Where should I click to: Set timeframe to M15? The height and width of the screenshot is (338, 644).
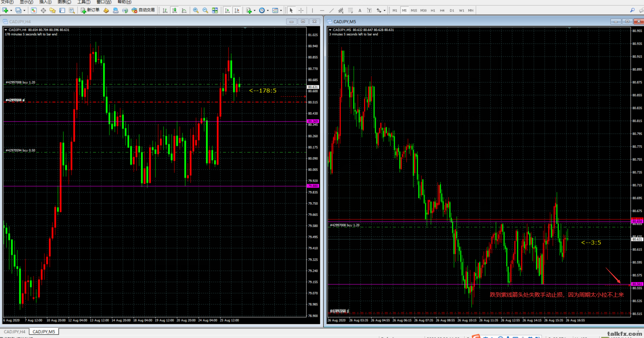click(414, 10)
